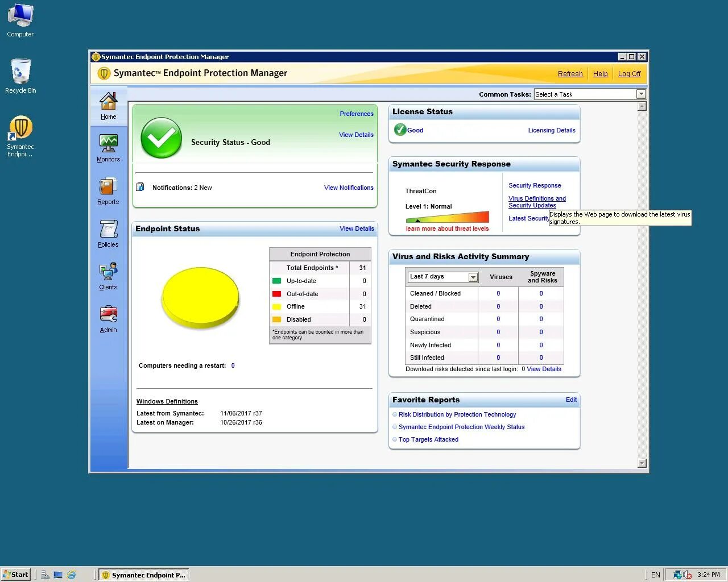
Task: Open Risk Distribution by Protection Technology report
Action: click(x=457, y=414)
